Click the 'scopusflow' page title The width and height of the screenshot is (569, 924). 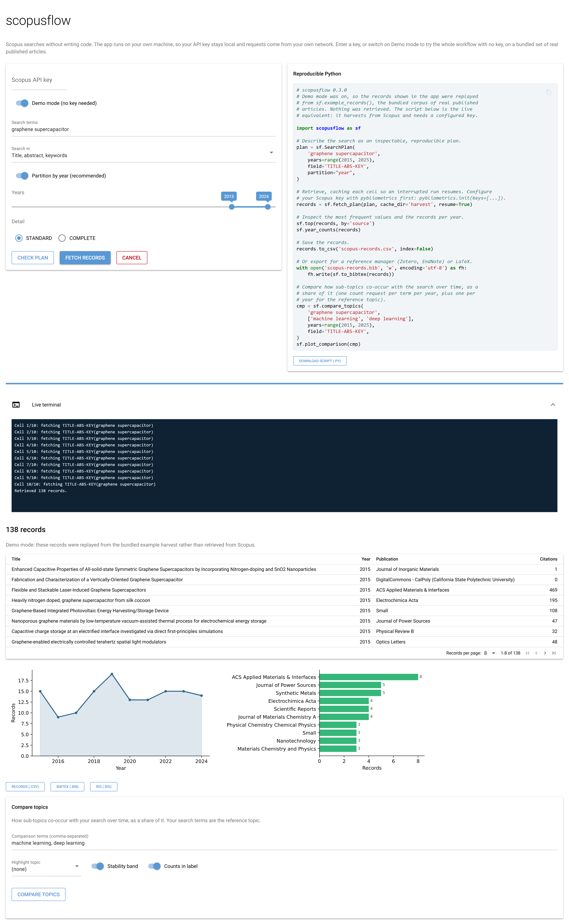(x=38, y=20)
